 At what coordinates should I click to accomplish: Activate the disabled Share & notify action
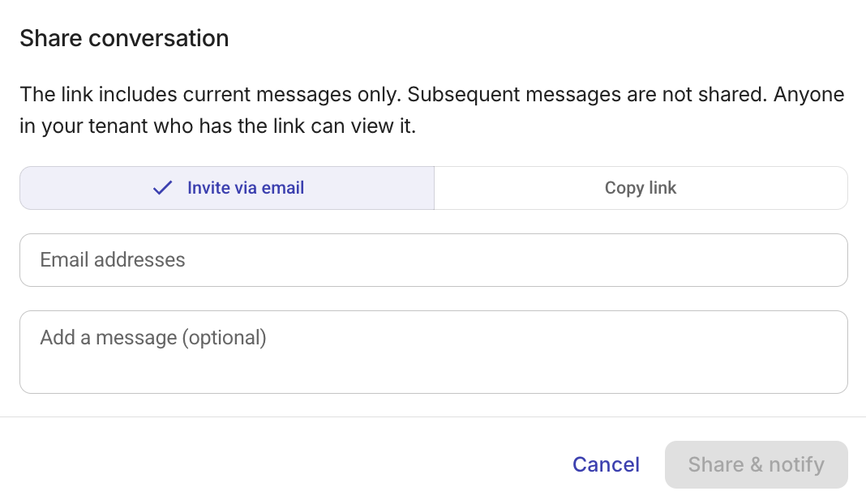coord(756,464)
